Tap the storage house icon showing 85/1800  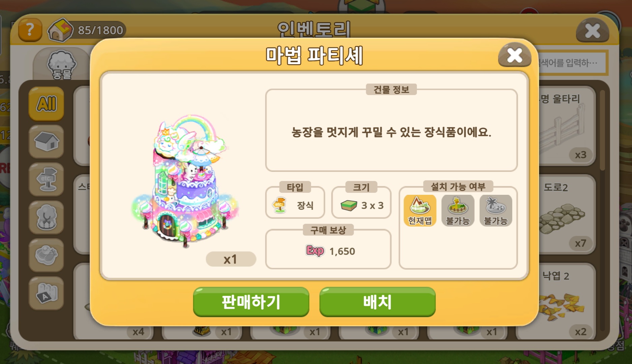(60, 30)
